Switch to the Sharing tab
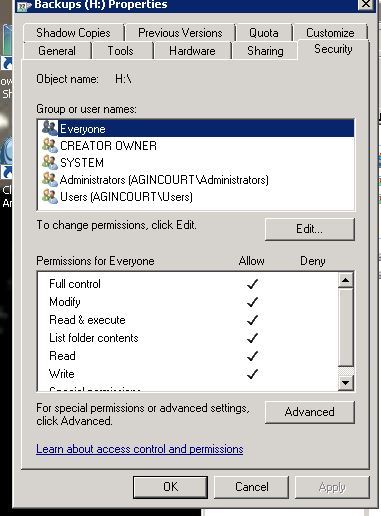The height and width of the screenshot is (516, 381). point(265,51)
